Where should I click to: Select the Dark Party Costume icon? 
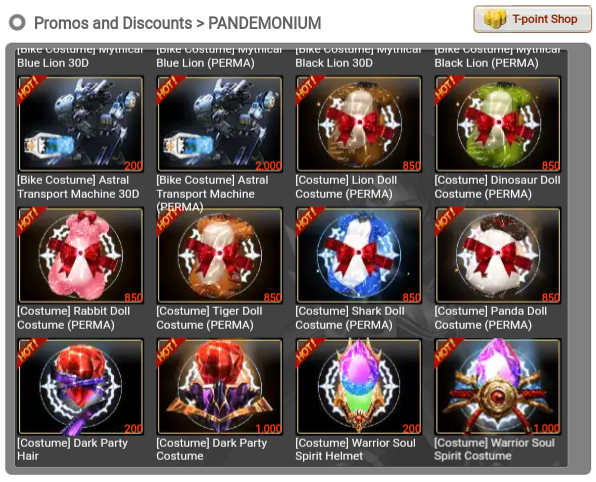[x=219, y=387]
